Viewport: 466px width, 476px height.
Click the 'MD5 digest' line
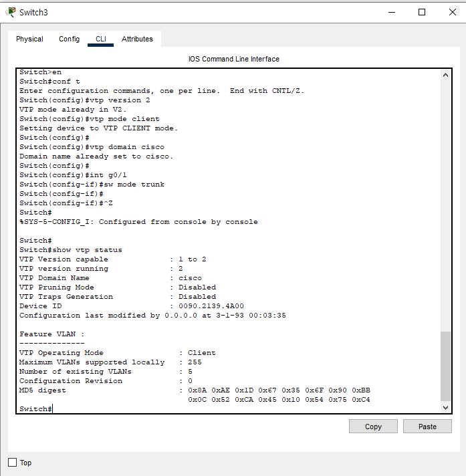195,390
